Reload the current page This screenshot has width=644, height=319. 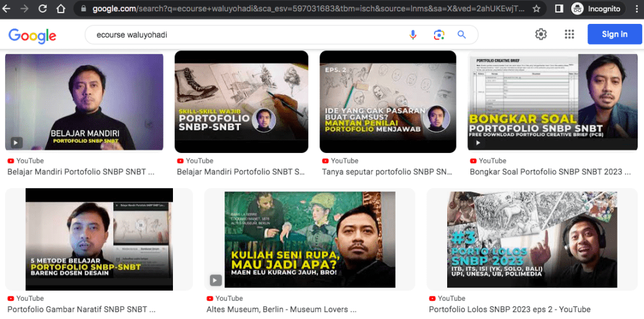point(42,9)
